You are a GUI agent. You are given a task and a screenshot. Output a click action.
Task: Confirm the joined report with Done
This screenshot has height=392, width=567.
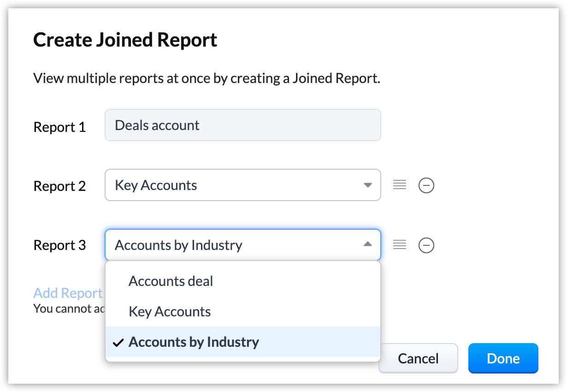[x=503, y=358]
